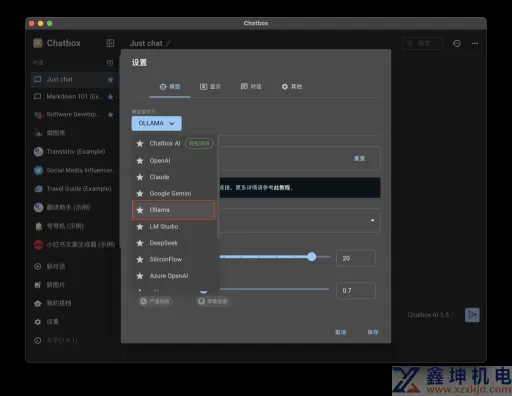
Task: Click the context message slider thumb
Action: pyautogui.click(x=312, y=257)
